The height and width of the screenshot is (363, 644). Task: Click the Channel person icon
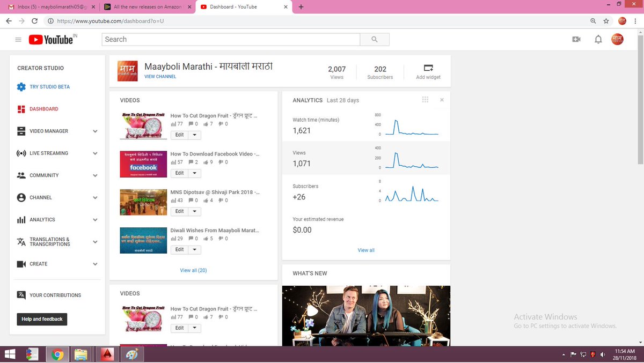coord(21,197)
